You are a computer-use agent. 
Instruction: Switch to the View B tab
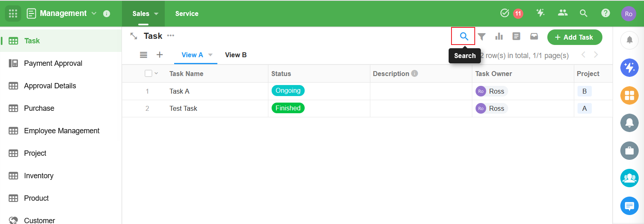[x=236, y=55]
